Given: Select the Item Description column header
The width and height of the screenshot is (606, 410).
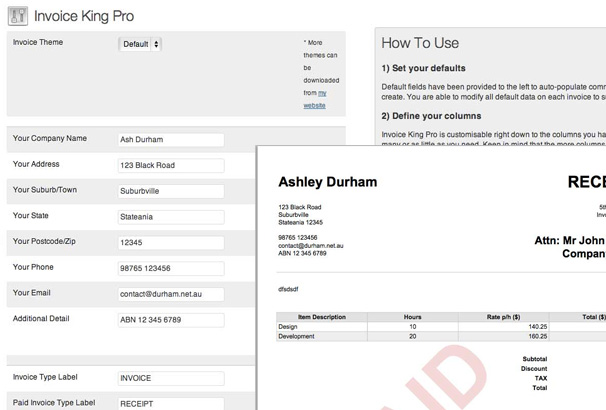Looking at the screenshot, I should (322, 317).
